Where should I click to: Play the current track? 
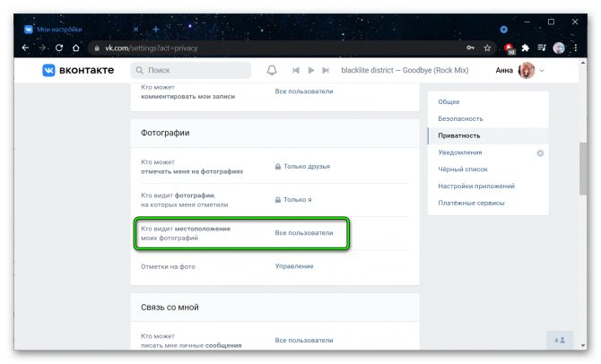(x=311, y=71)
